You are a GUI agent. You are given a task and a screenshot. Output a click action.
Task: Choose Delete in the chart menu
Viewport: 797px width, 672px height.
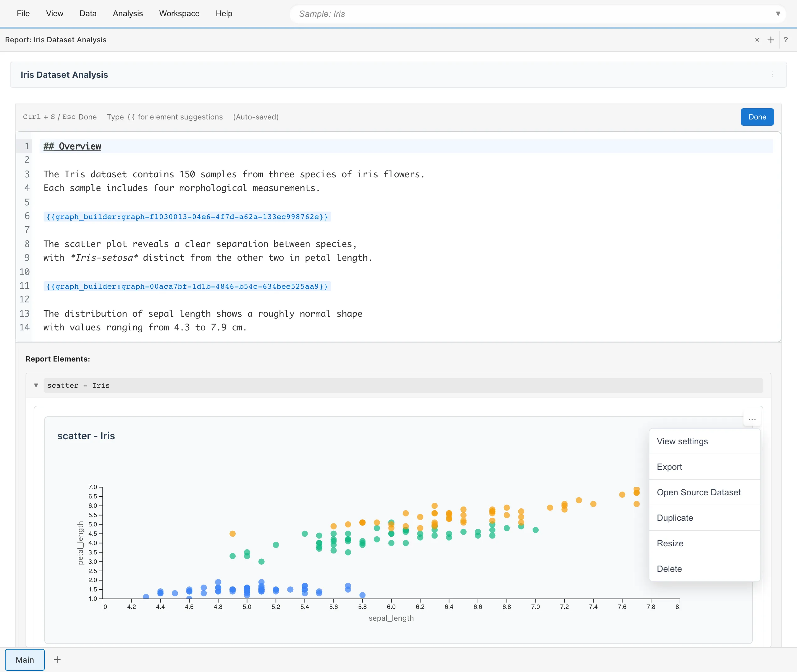(x=669, y=569)
